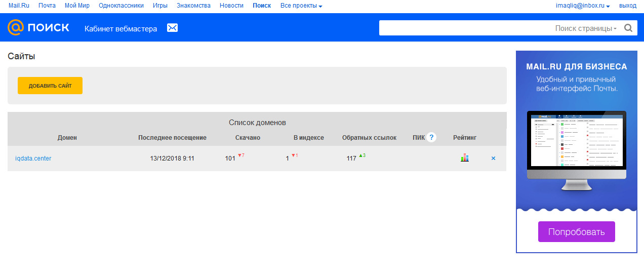Select Поиск in the top navigation
Image resolution: width=644 pixels, height=278 pixels.
click(x=262, y=6)
